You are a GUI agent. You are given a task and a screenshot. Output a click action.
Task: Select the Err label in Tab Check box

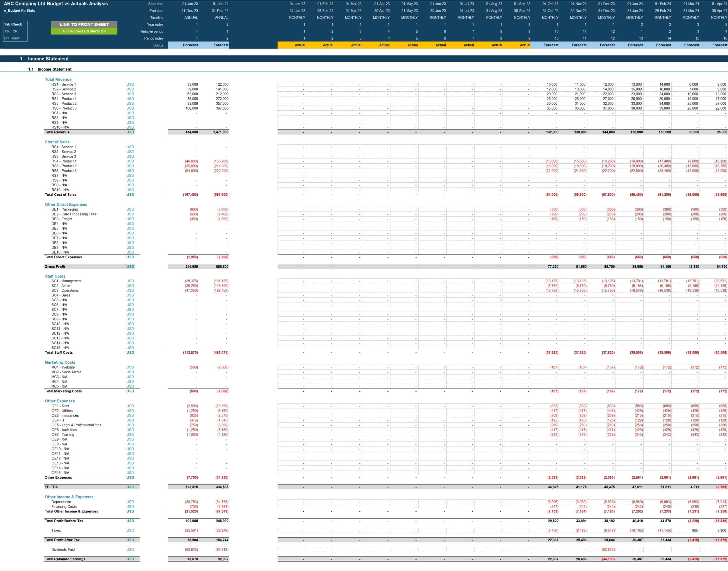(x=6, y=38)
